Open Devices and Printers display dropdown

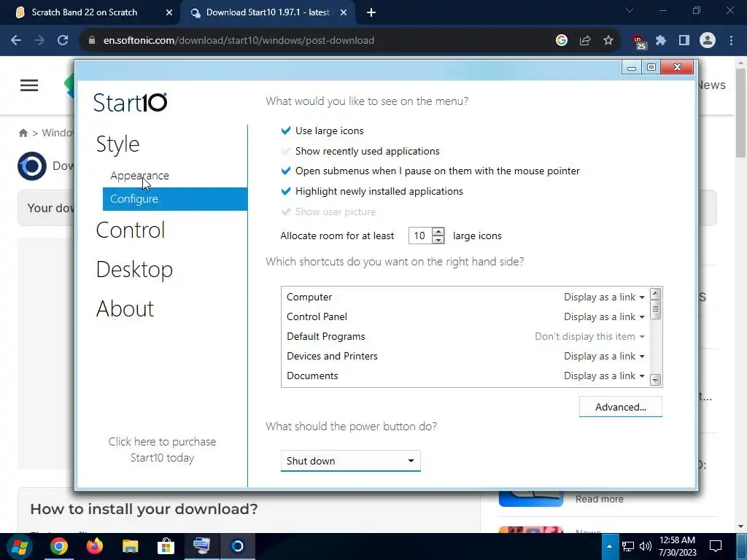click(x=604, y=356)
